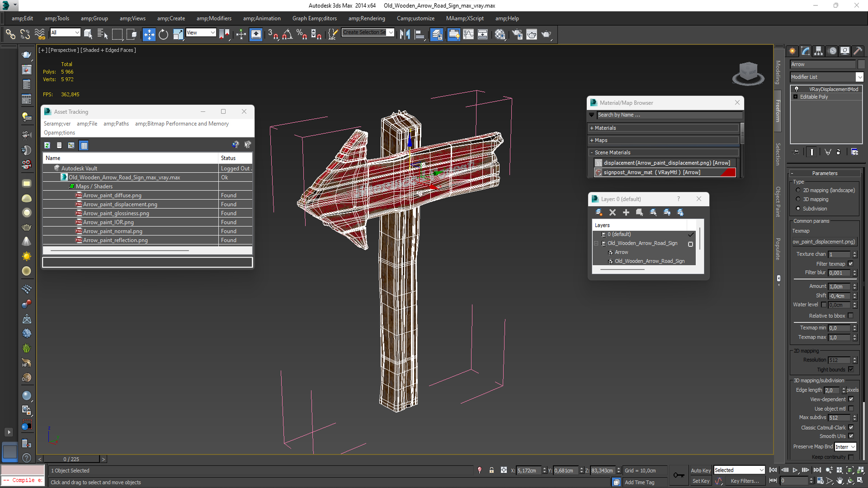Delete the highlighted layer in Layer dialog
The height and width of the screenshot is (488, 868).
tap(613, 212)
